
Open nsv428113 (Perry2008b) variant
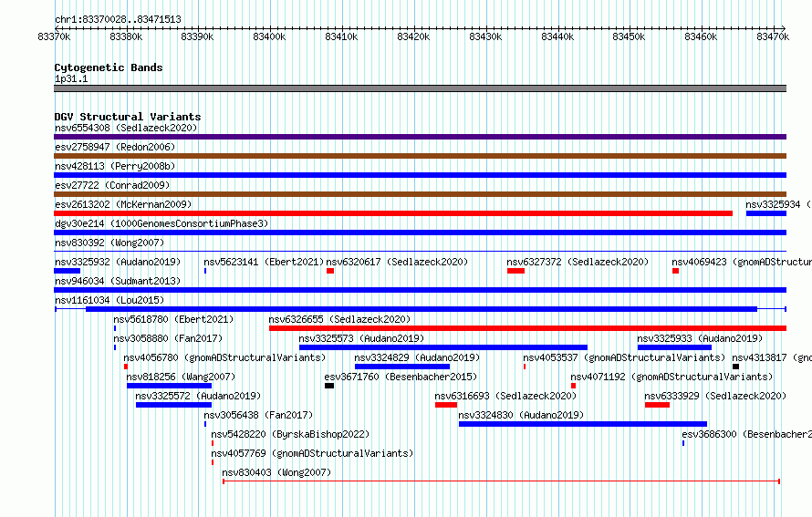[115, 166]
